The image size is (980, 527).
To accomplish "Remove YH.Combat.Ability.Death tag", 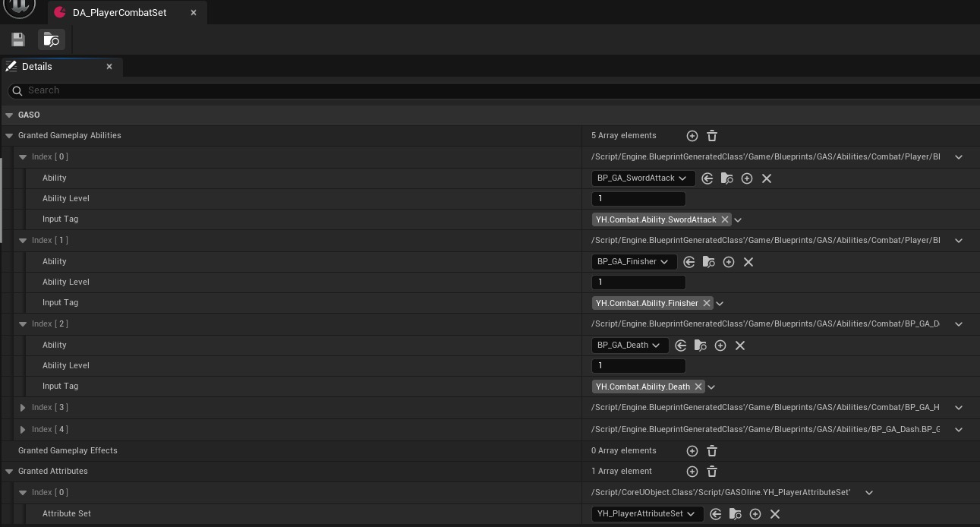I will [698, 387].
